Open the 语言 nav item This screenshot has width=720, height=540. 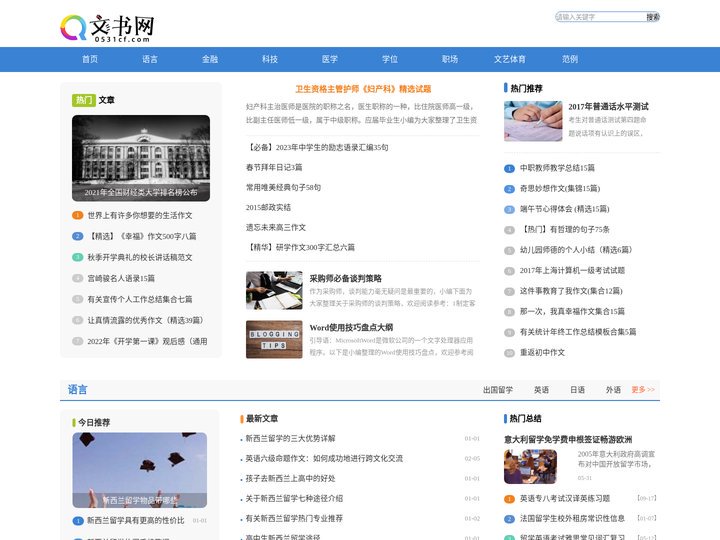(150, 59)
